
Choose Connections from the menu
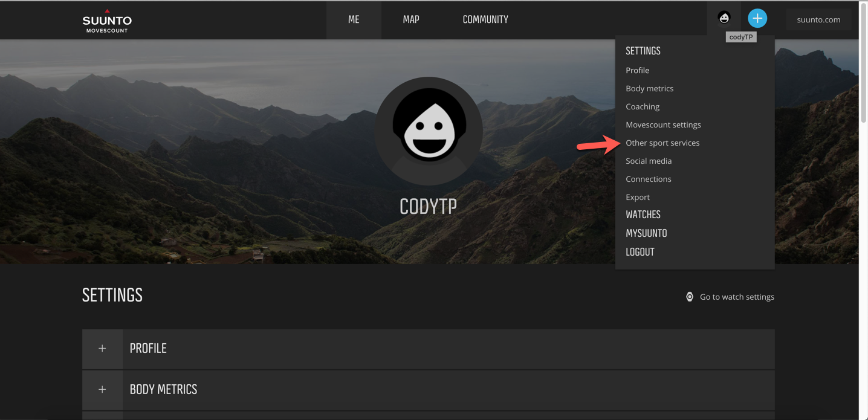[648, 179]
